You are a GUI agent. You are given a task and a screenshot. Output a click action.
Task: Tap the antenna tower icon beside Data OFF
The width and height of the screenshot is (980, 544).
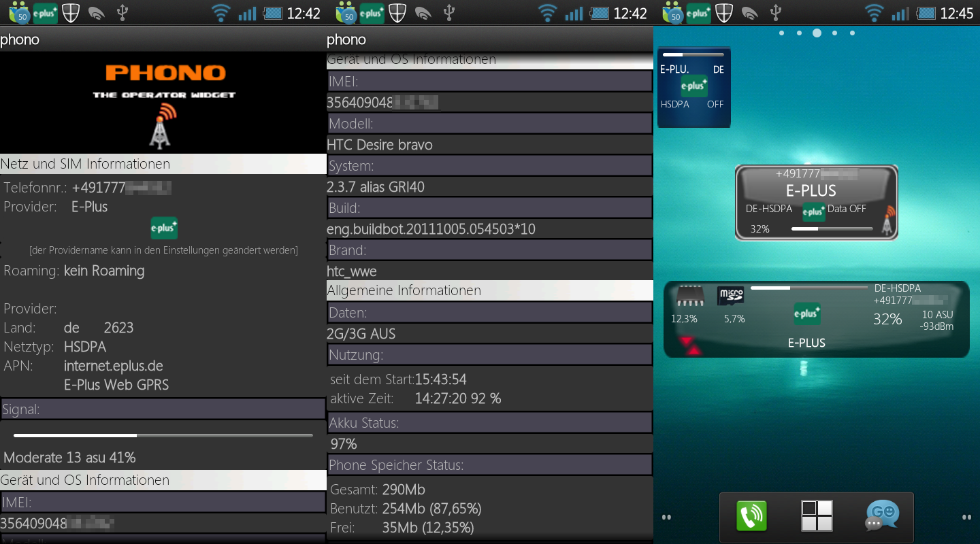coord(886,221)
